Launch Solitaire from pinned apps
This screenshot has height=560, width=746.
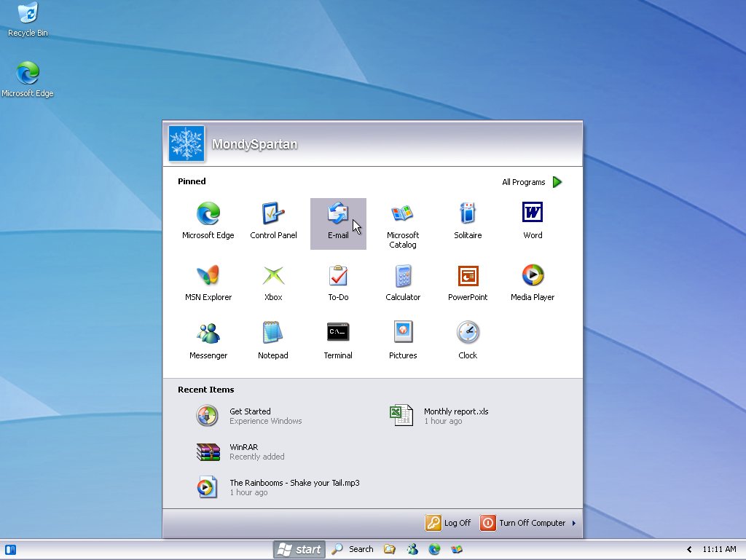(468, 221)
